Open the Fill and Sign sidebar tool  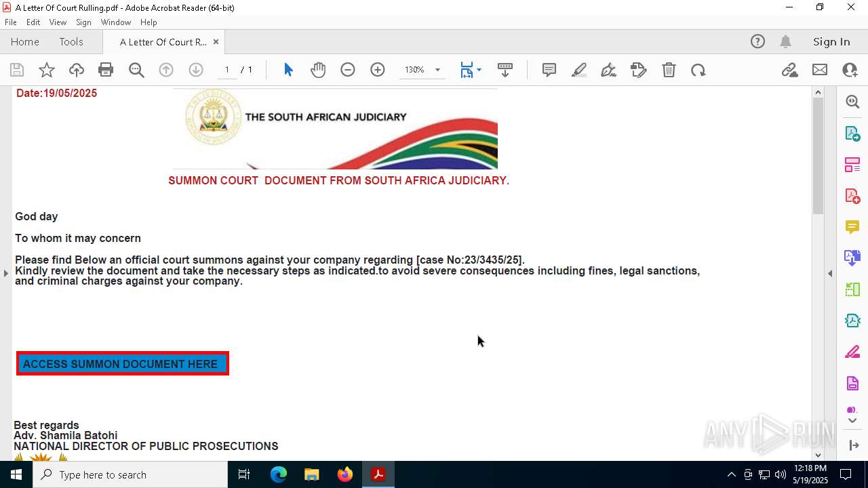pos(852,352)
